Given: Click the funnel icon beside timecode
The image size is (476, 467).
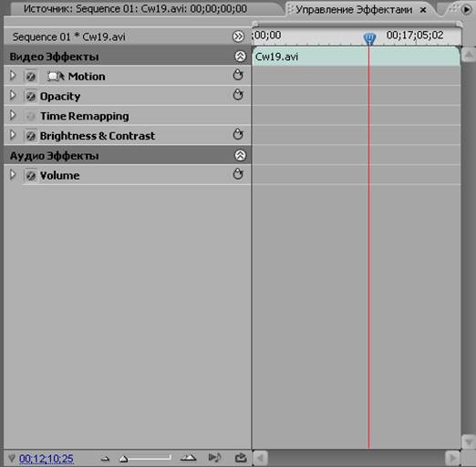Looking at the screenshot, I should point(12,458).
